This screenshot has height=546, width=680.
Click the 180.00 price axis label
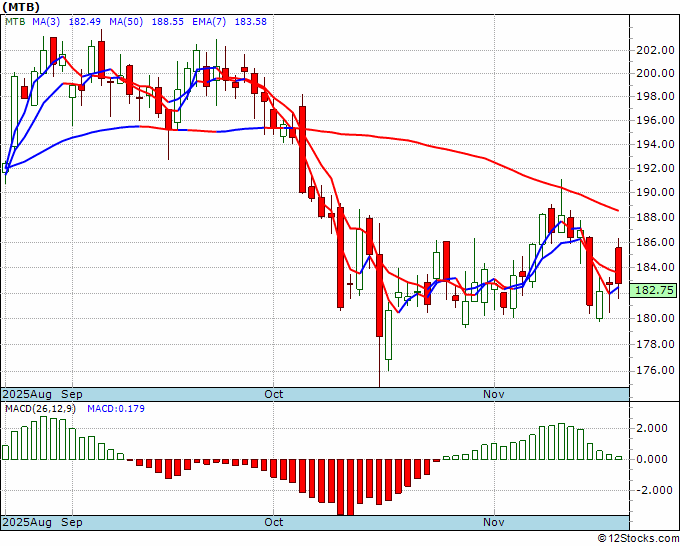click(655, 318)
